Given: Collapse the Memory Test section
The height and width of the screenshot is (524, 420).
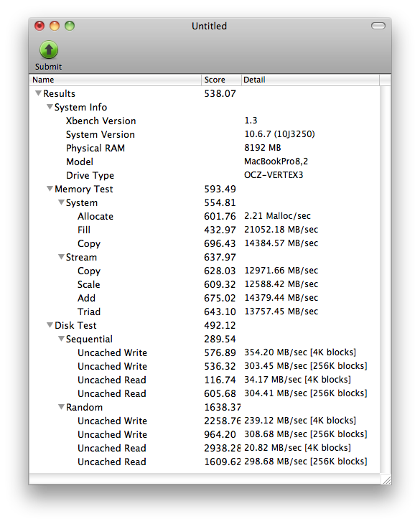Looking at the screenshot, I should [x=50, y=189].
